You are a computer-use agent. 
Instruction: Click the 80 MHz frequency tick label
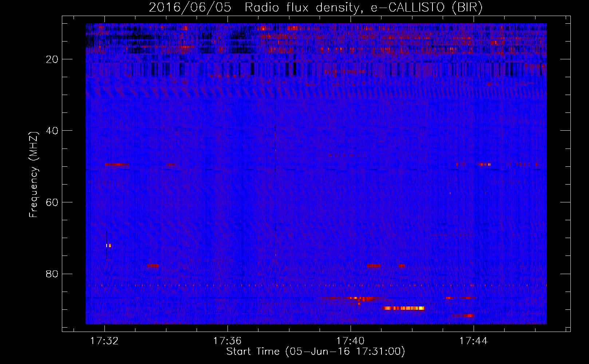point(52,274)
